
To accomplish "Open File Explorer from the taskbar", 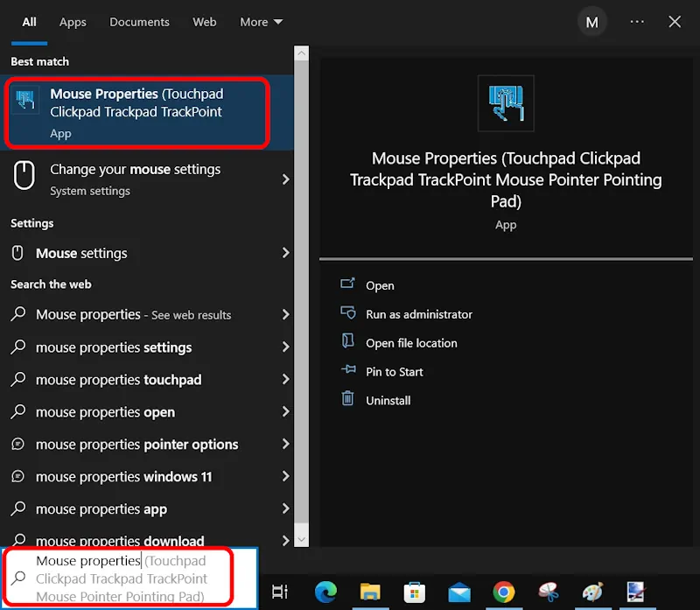I will [370, 592].
